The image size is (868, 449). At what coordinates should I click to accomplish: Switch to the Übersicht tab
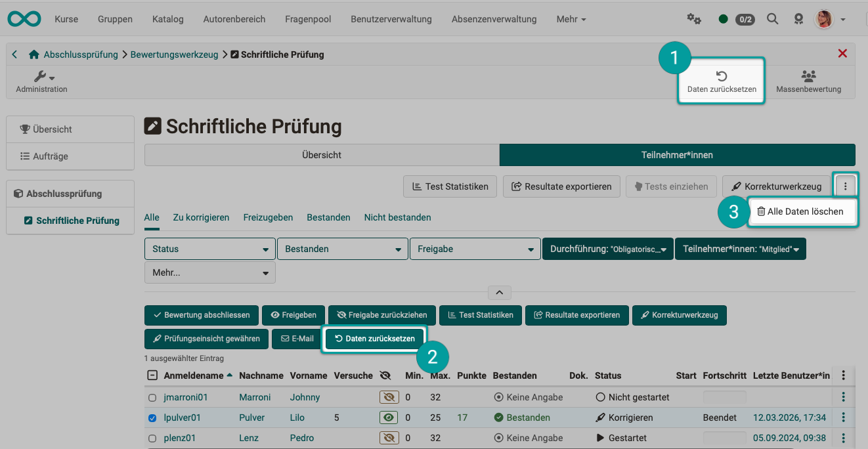[321, 155]
